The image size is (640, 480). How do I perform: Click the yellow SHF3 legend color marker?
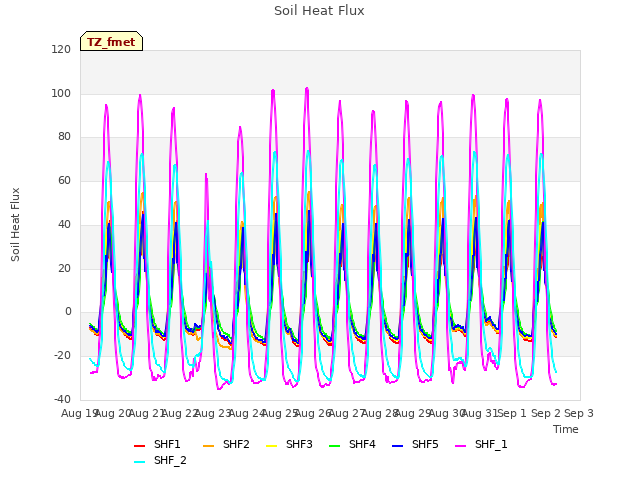tap(271, 446)
